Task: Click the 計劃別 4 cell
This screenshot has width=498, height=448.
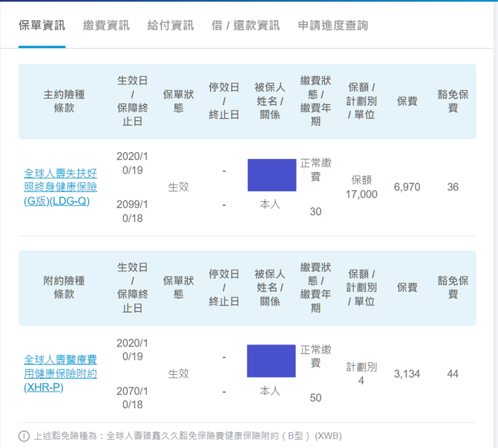Action: click(362, 374)
